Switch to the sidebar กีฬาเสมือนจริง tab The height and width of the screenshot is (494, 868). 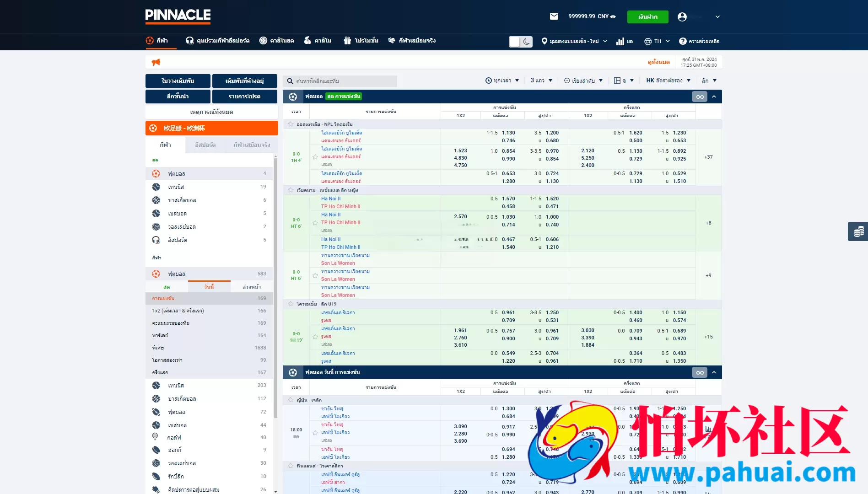point(252,145)
